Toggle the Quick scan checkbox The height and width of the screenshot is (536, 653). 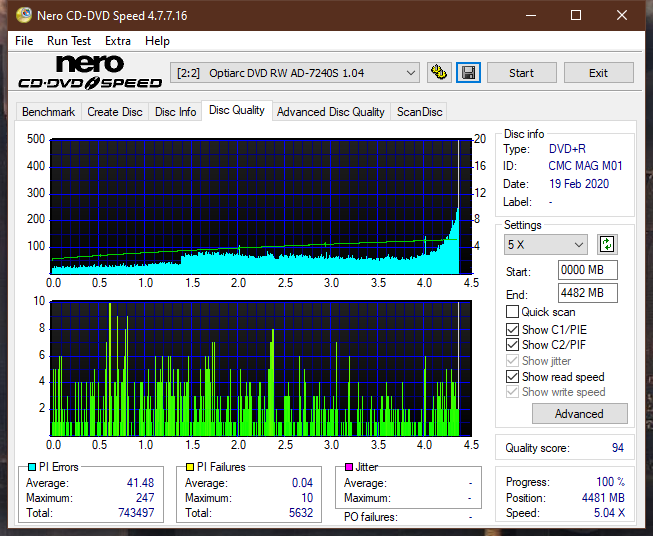[512, 312]
